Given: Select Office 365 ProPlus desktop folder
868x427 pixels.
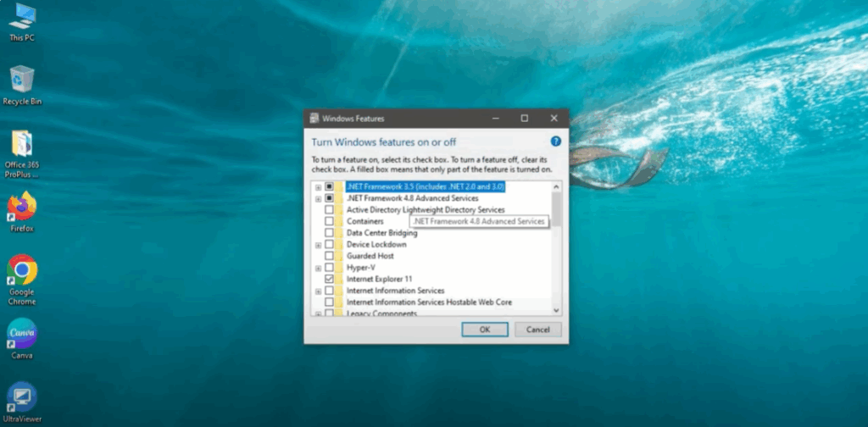Looking at the screenshot, I should tap(22, 154).
